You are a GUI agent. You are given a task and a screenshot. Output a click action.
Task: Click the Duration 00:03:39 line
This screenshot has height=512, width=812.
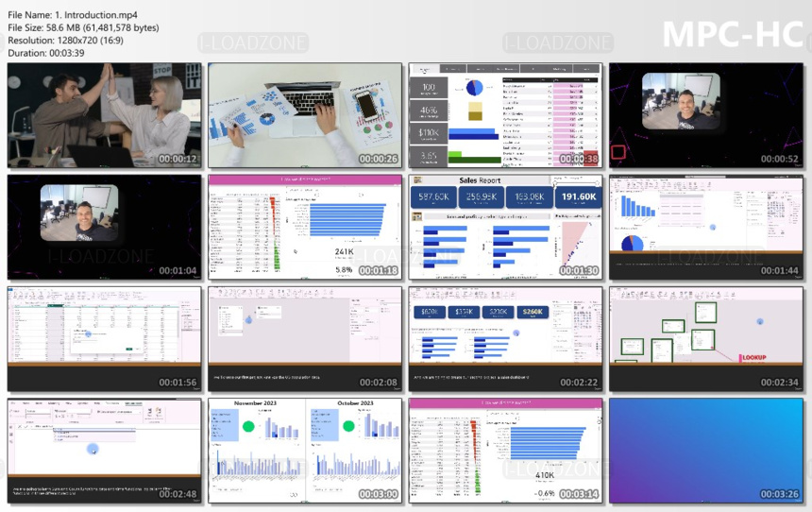(46, 53)
